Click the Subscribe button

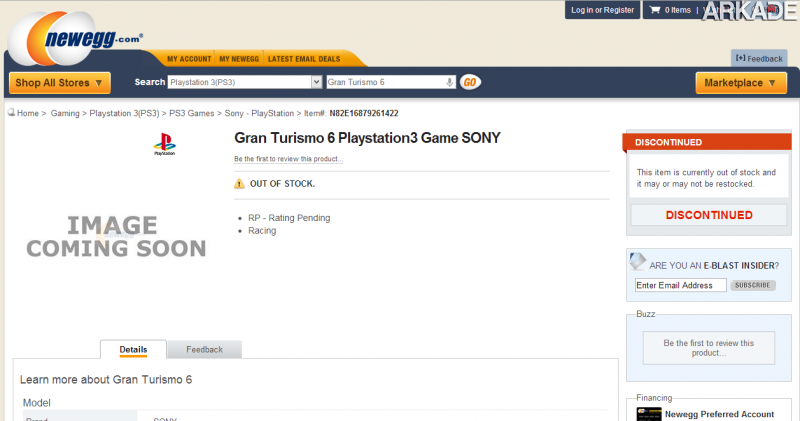753,285
